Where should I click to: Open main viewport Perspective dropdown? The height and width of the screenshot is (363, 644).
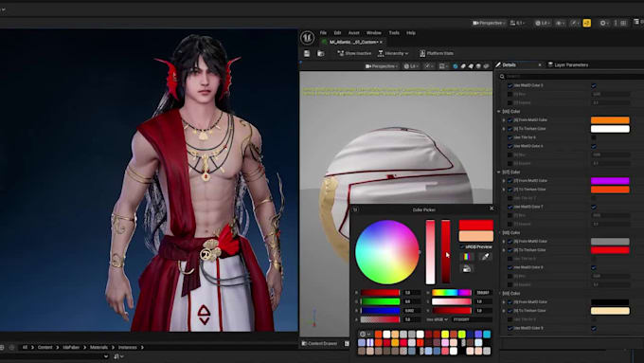tap(489, 23)
